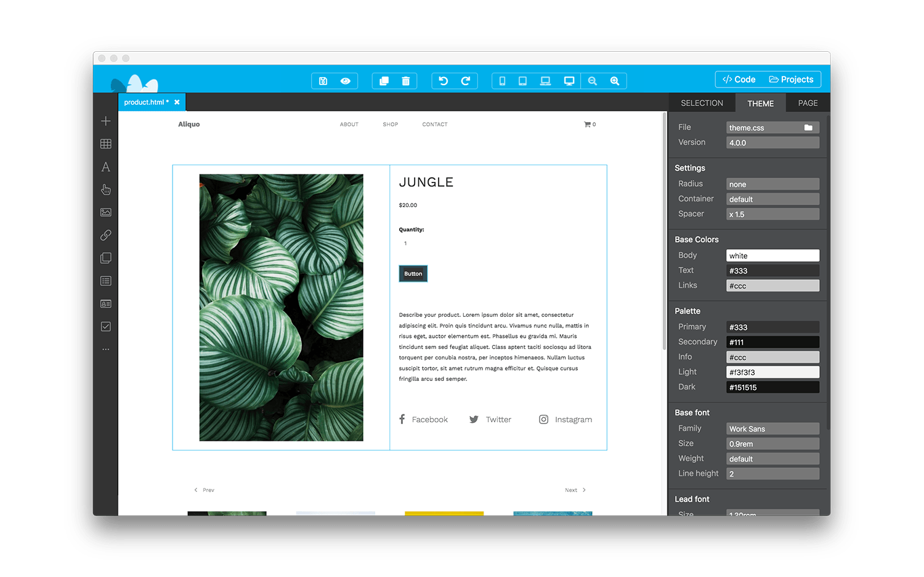
Task: Toggle preview with the eye icon
Action: 346,81
